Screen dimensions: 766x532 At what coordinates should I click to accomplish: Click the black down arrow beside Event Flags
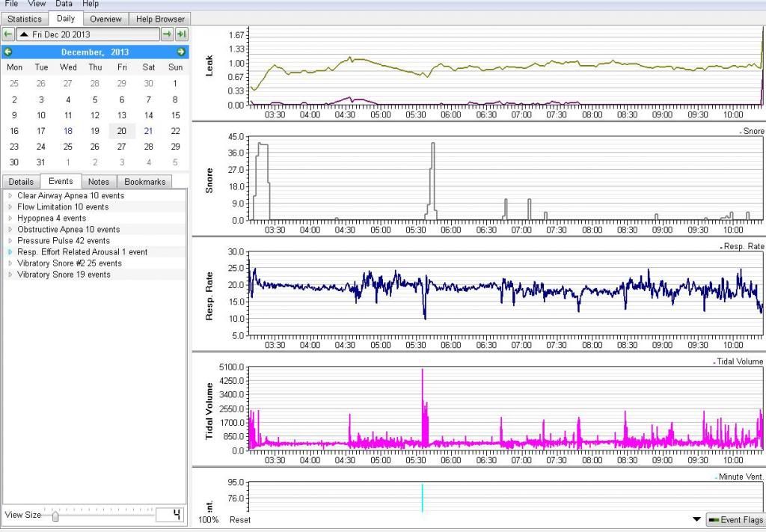click(x=696, y=519)
